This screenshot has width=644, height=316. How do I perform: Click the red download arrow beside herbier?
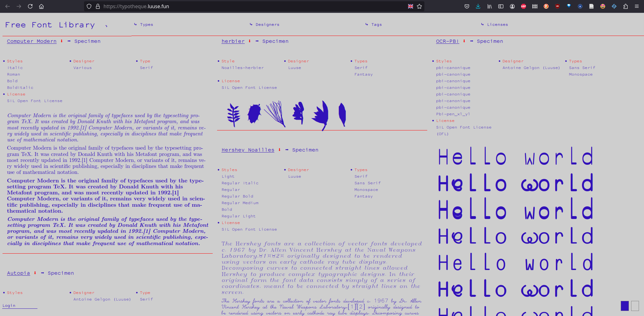pos(249,41)
